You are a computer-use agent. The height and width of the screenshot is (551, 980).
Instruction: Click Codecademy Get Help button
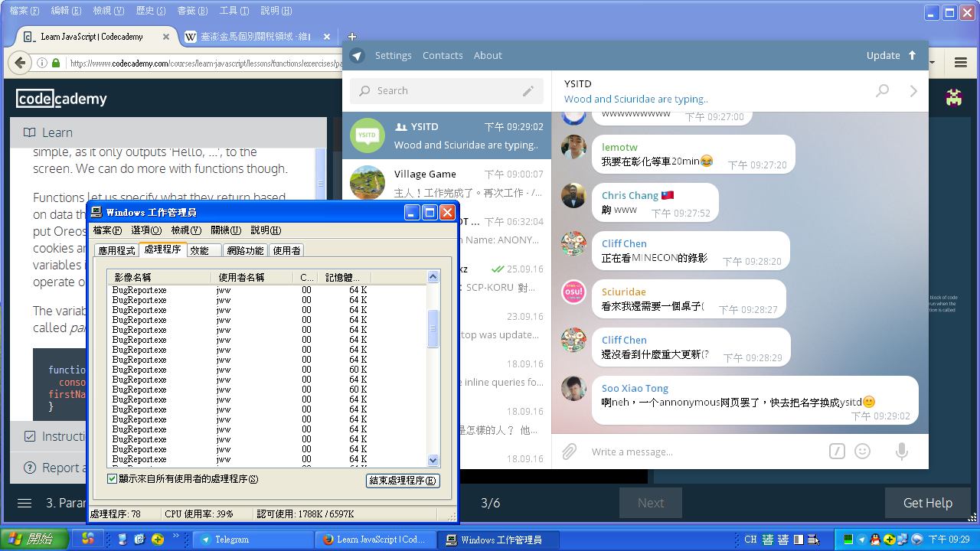(x=927, y=503)
